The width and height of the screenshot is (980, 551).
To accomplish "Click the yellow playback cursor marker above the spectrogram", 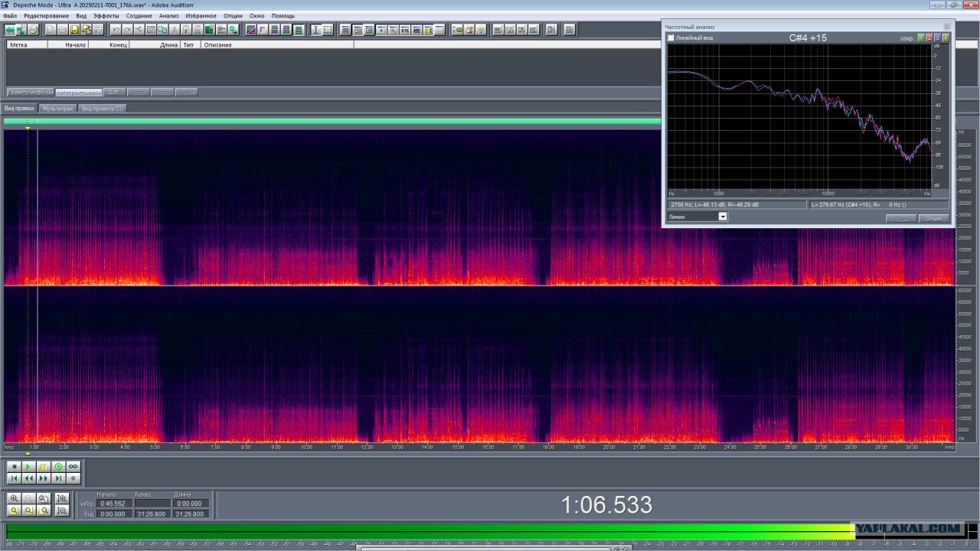I will tap(28, 128).
